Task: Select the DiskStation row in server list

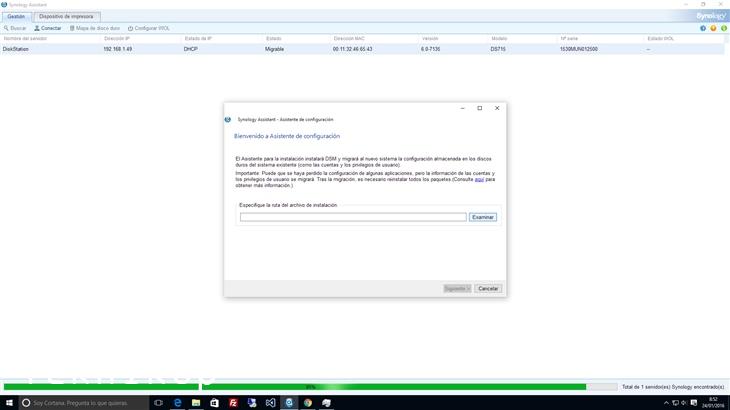Action: (200, 48)
